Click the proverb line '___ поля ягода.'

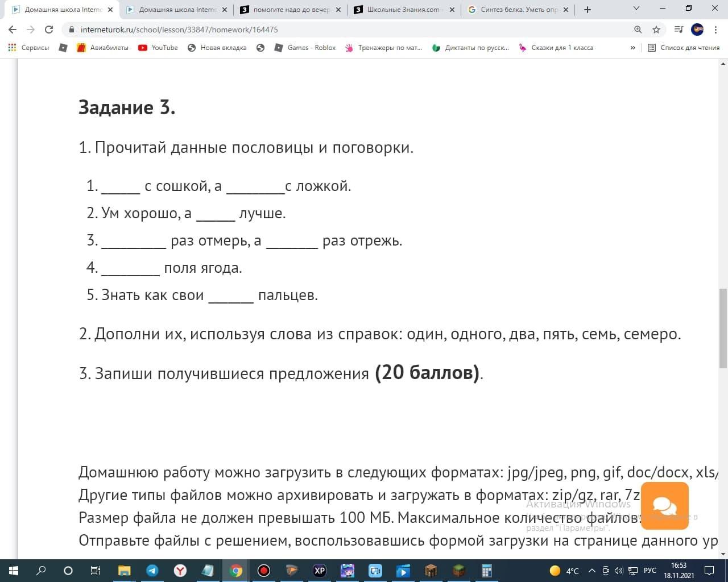[164, 268]
